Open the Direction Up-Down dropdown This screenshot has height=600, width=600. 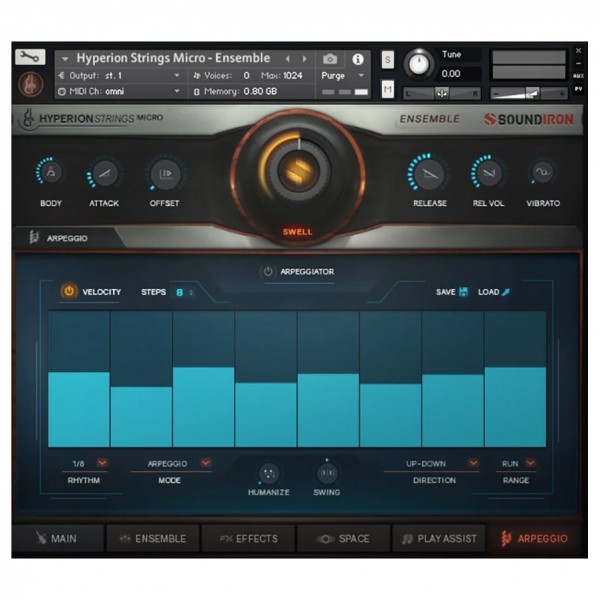click(473, 463)
